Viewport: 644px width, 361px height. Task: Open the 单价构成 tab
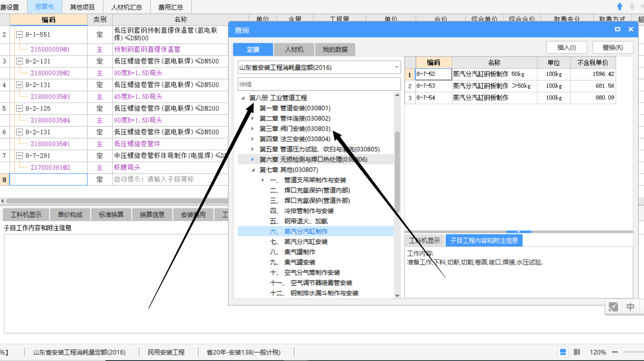click(70, 214)
